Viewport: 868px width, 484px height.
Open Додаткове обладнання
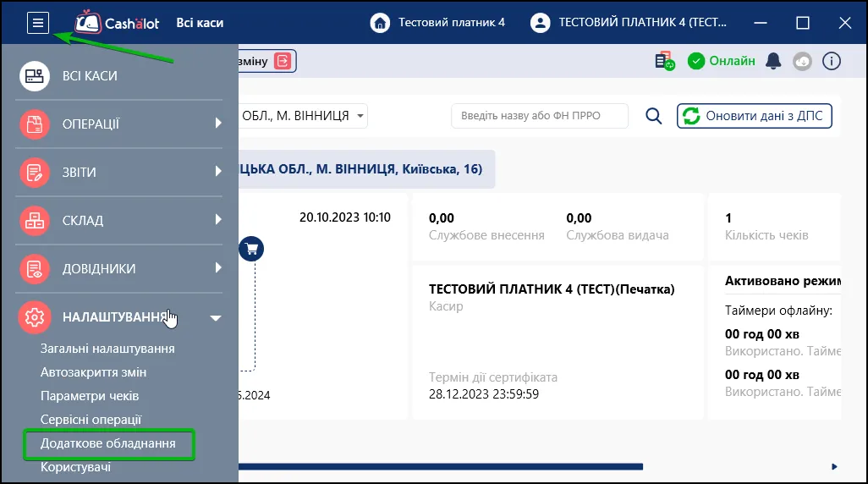[108, 443]
